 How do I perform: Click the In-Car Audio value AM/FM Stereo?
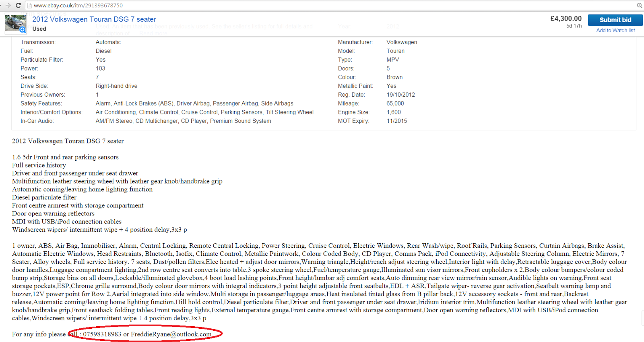[x=183, y=121]
